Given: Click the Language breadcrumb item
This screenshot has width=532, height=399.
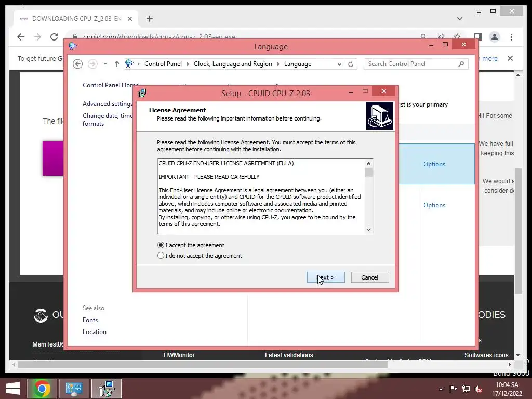Looking at the screenshot, I should pyautogui.click(x=298, y=64).
